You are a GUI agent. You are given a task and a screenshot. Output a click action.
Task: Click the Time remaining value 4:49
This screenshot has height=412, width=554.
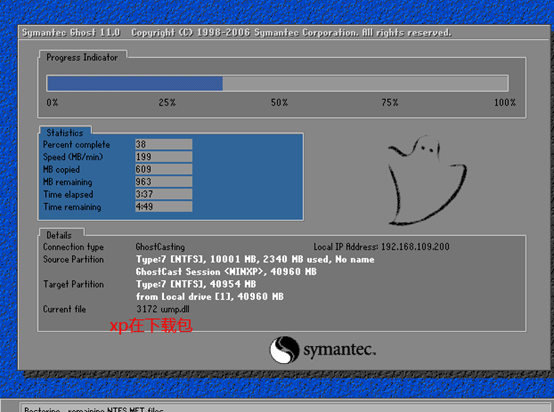164,206
